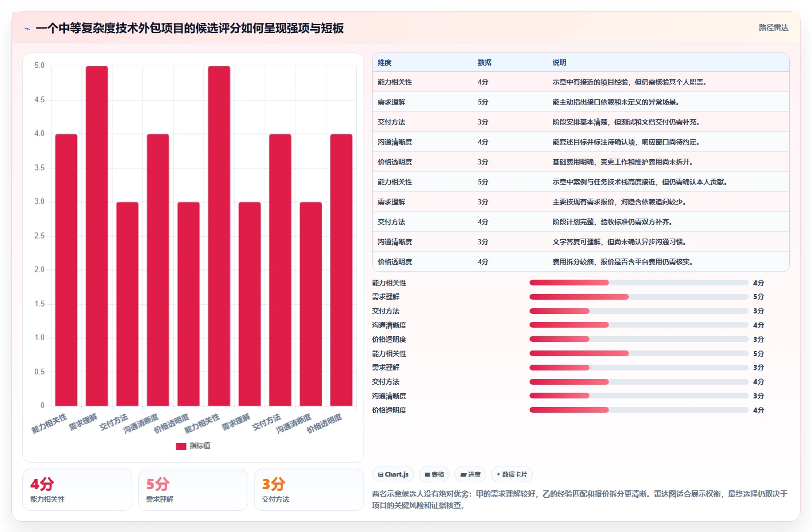Screen dimensions: 812x532
Task: Click the lightning icon beside the page title
Action: [x=27, y=29]
